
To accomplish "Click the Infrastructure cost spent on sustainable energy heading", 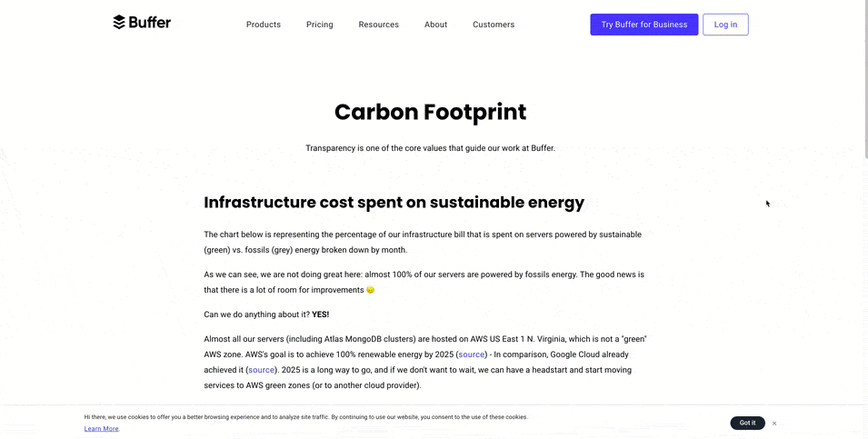I will (394, 203).
